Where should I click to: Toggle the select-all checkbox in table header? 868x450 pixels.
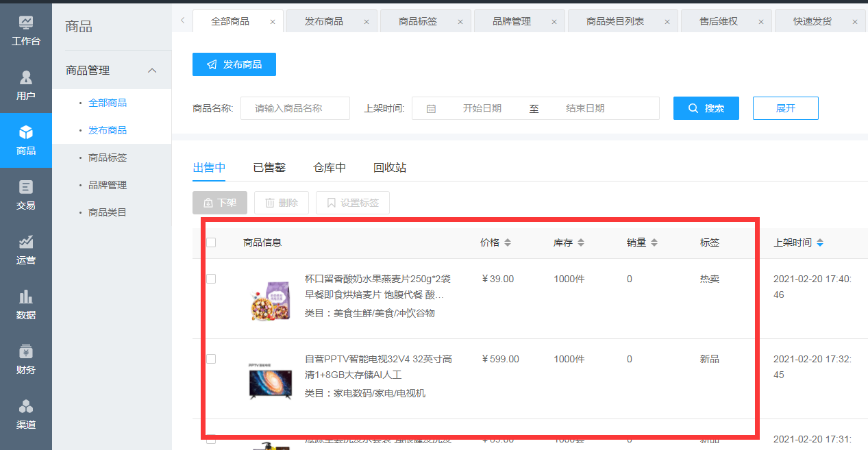tap(211, 242)
